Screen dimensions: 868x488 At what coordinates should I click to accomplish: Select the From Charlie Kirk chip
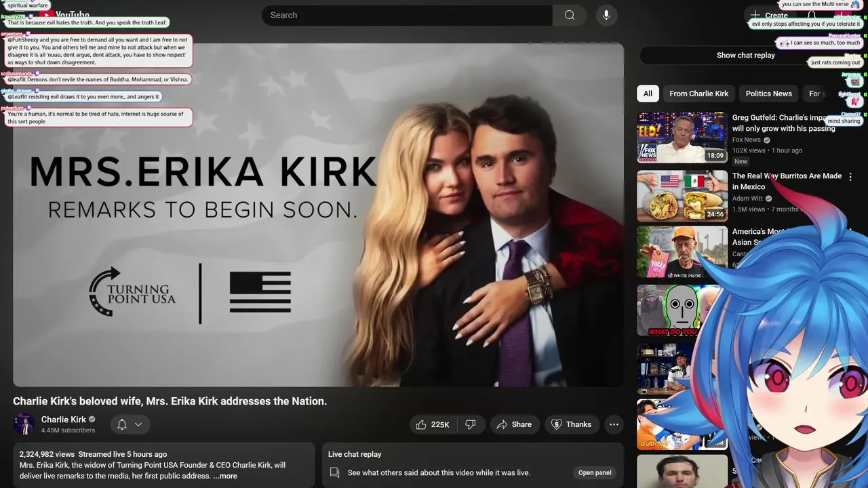[x=698, y=94]
